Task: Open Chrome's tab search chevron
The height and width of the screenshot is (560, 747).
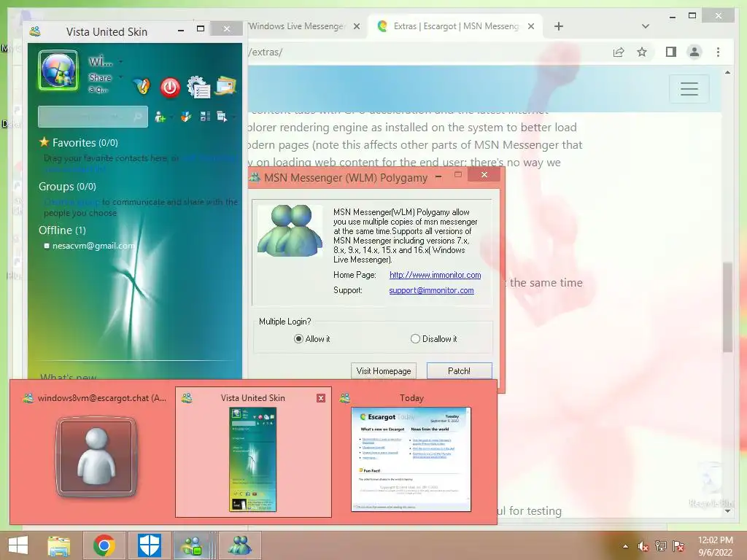Action: (646, 26)
